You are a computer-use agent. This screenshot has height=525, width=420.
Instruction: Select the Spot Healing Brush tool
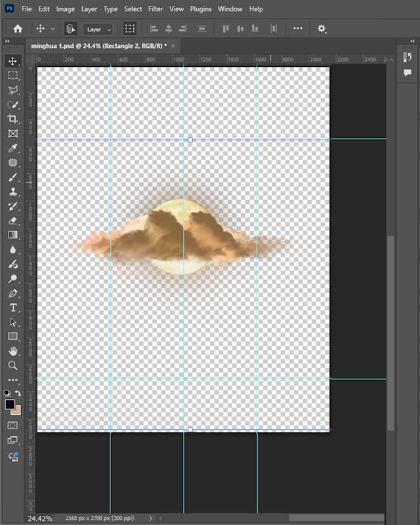pyautogui.click(x=12, y=163)
